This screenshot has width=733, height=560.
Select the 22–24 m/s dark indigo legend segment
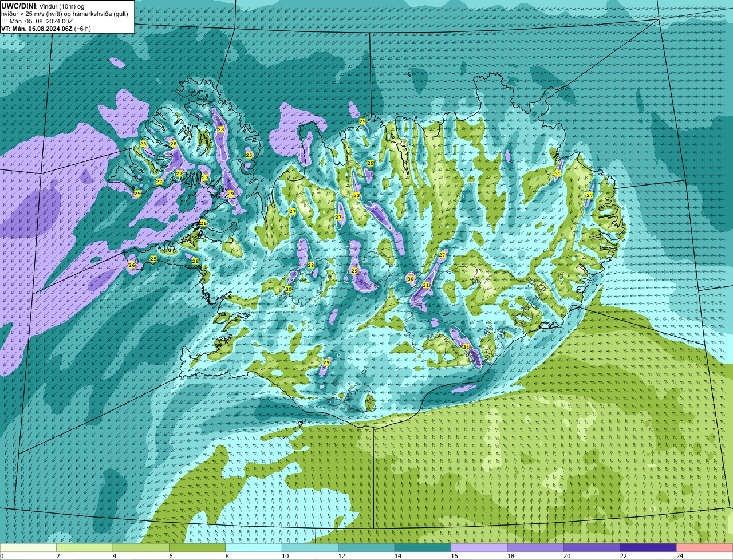pos(648,547)
